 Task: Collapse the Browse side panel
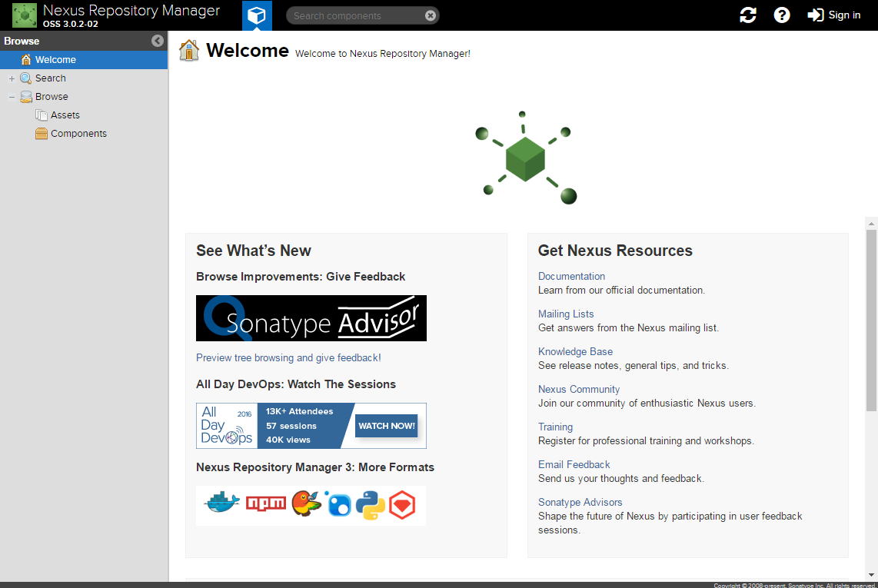(158, 41)
